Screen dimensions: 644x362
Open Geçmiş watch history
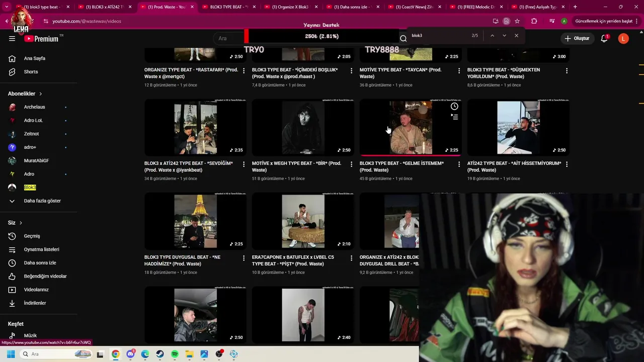point(32,236)
